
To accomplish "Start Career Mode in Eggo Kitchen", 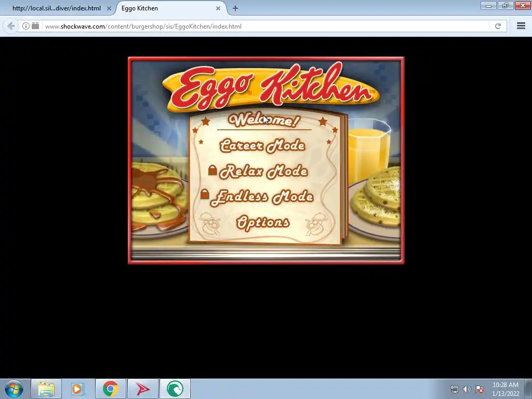I will click(262, 146).
